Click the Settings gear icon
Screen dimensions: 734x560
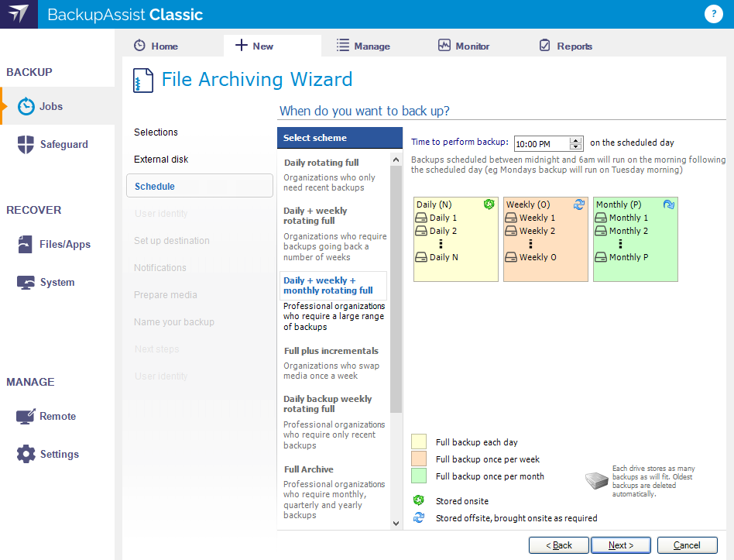pos(26,454)
